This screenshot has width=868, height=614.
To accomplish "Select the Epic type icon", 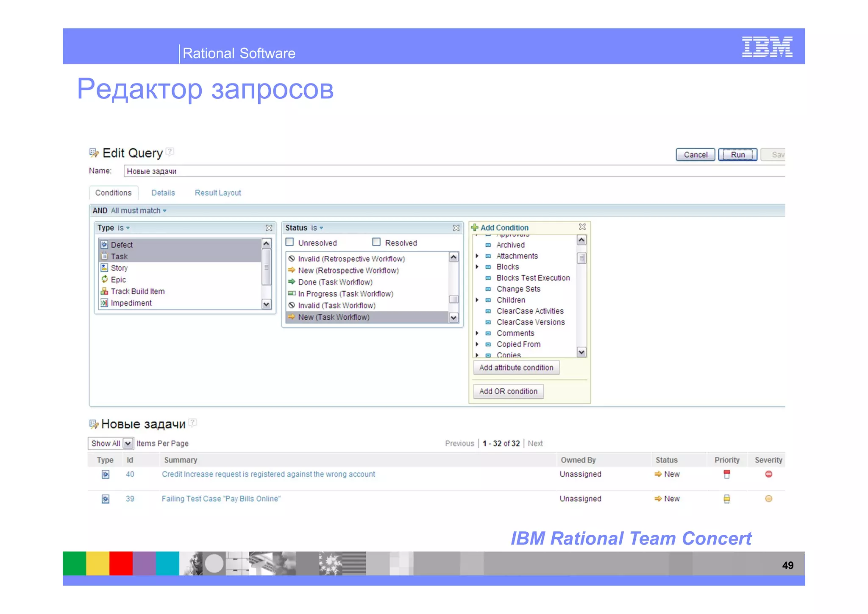I will [x=104, y=279].
